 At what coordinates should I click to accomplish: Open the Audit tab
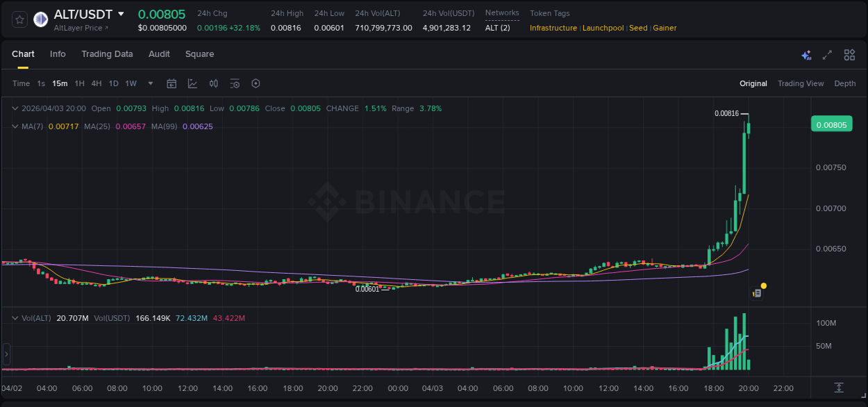(159, 53)
